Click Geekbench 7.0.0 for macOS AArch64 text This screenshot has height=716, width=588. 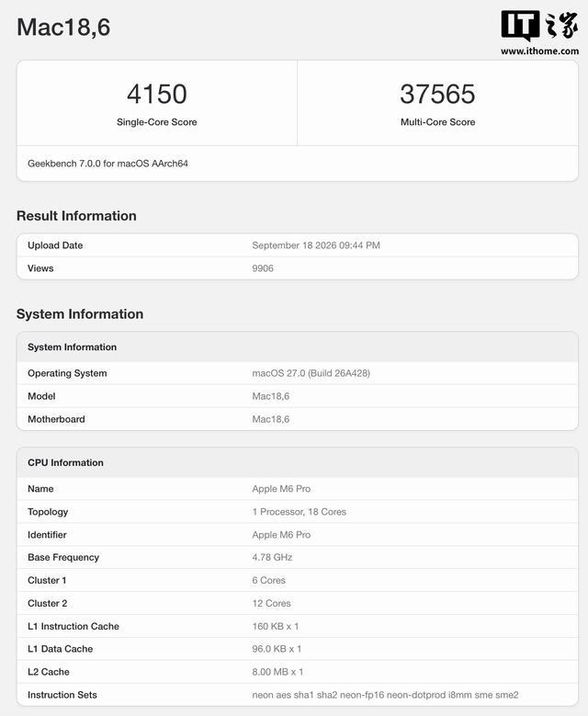(107, 164)
